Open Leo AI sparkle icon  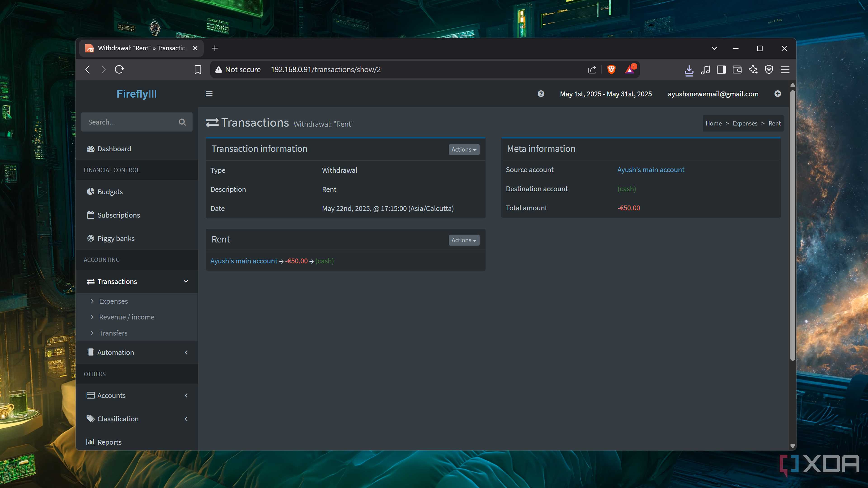click(x=753, y=69)
